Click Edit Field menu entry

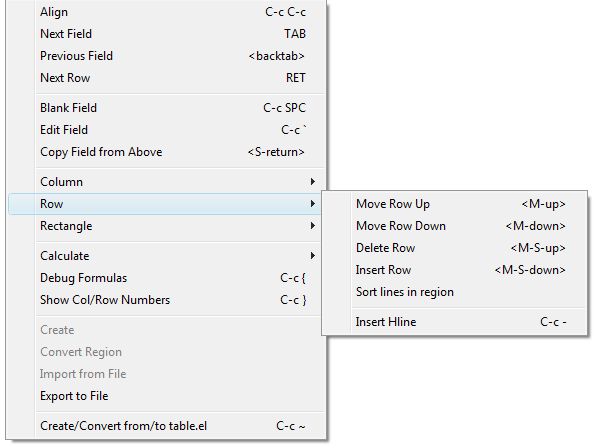tap(167, 130)
